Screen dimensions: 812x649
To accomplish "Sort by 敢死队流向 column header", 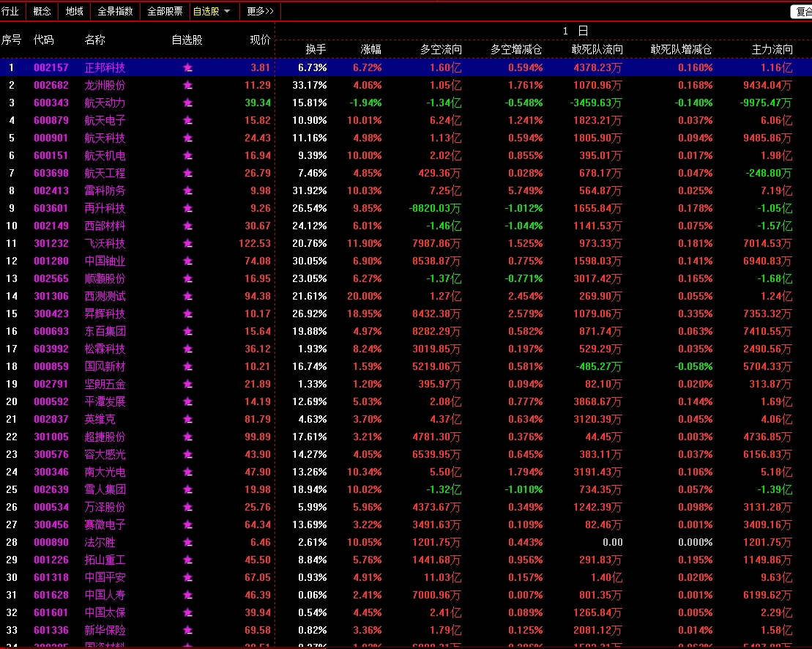I will pyautogui.click(x=597, y=49).
